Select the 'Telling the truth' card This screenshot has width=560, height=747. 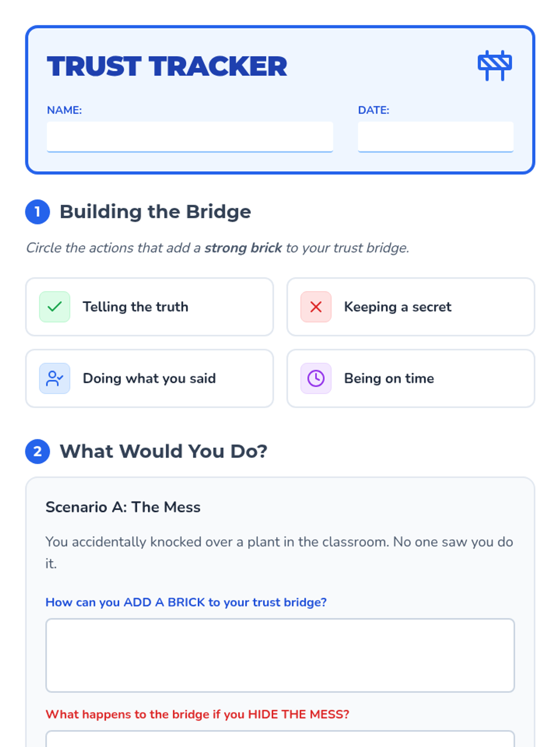[x=149, y=307]
